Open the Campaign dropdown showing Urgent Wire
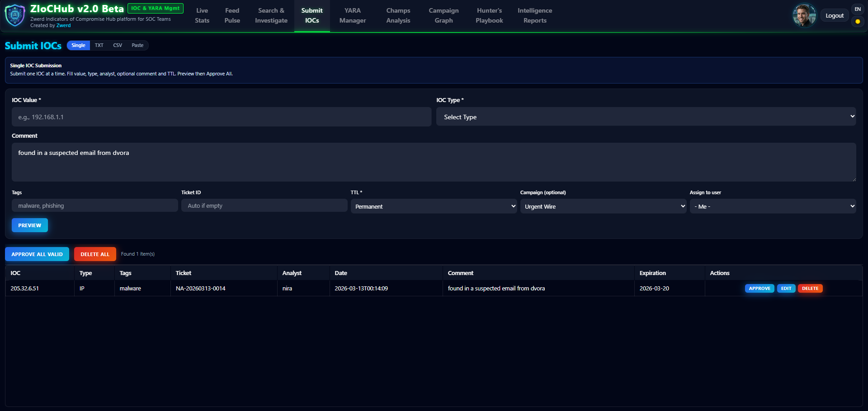Viewport: 868px width, 411px height. (603, 206)
